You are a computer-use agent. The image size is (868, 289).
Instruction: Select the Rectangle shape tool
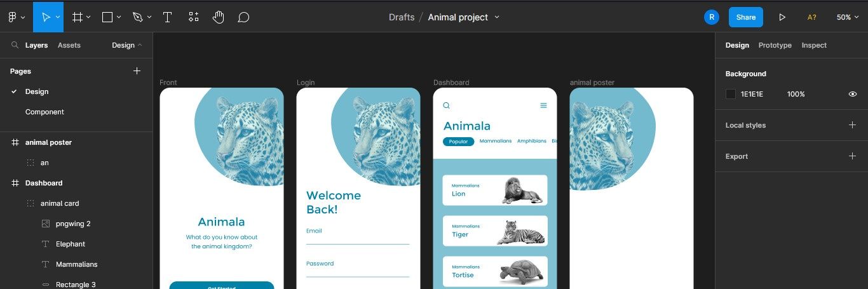pyautogui.click(x=107, y=17)
